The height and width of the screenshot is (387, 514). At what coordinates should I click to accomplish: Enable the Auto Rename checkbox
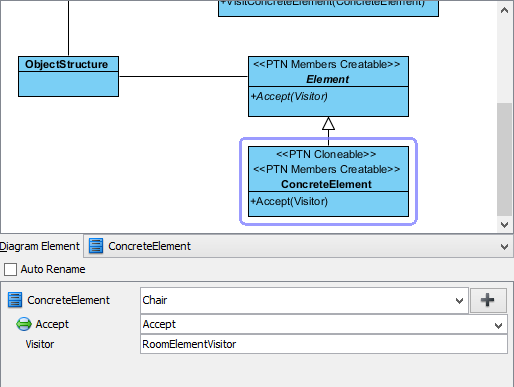coord(10,269)
